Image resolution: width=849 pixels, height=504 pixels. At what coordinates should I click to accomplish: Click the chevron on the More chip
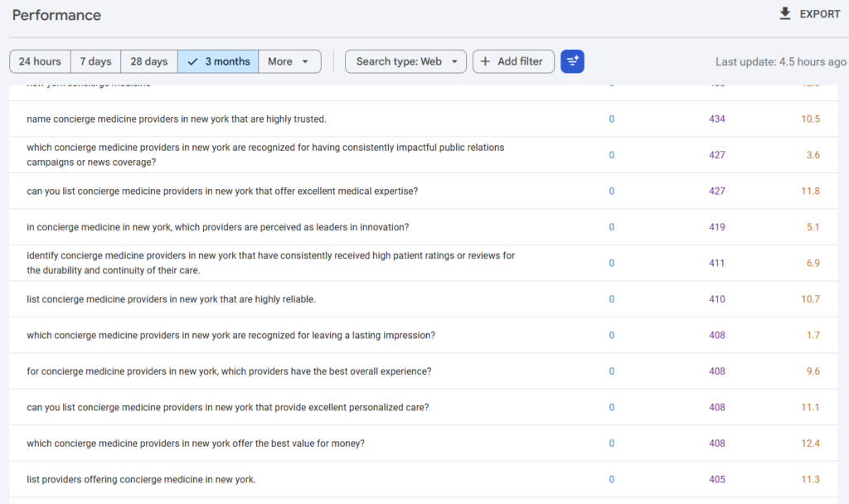tap(304, 61)
